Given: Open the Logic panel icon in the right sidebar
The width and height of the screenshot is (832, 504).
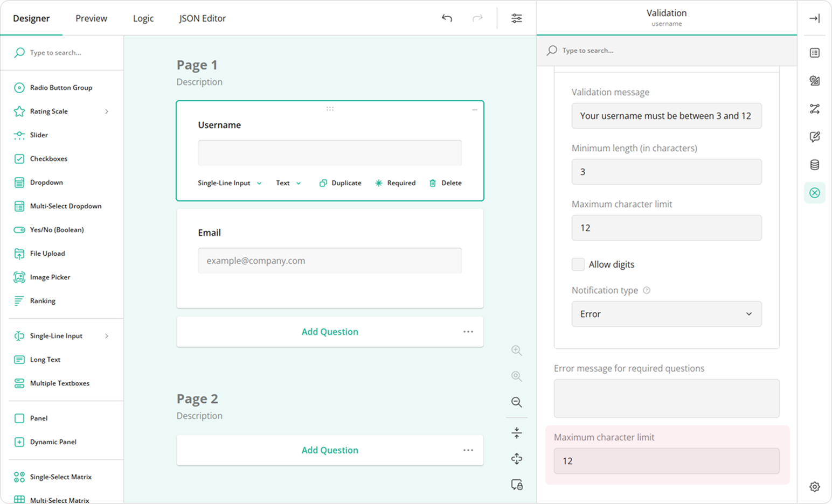Looking at the screenshot, I should tap(814, 109).
